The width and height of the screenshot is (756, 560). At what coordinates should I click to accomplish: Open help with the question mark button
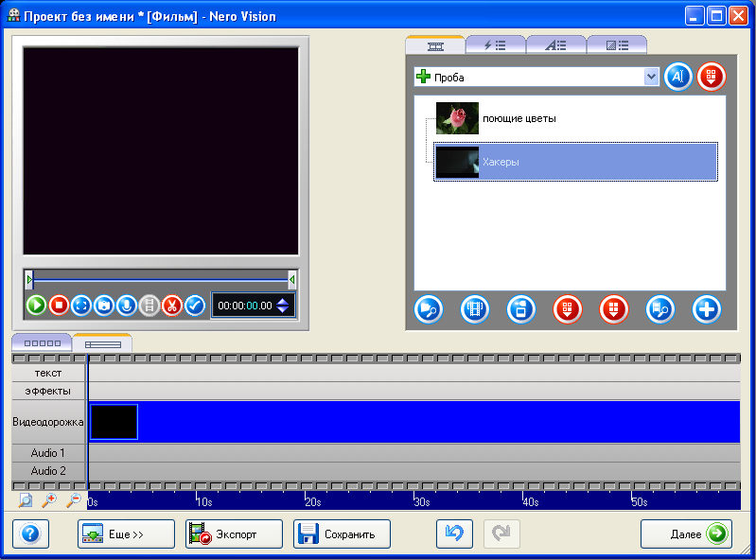30,534
